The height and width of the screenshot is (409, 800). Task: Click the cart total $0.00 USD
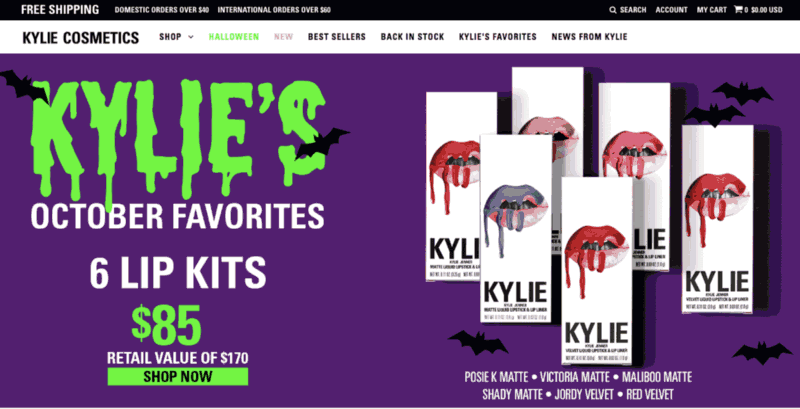[766, 10]
